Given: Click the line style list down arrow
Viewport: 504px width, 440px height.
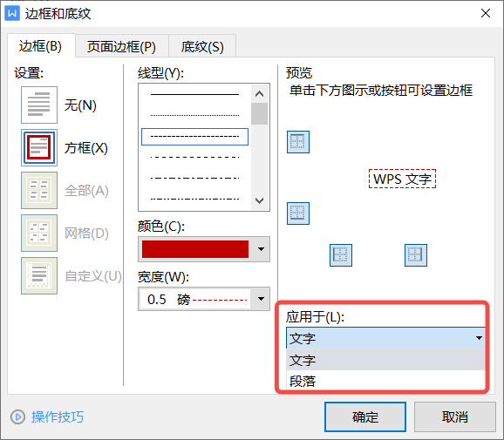Looking at the screenshot, I should coord(259,200).
